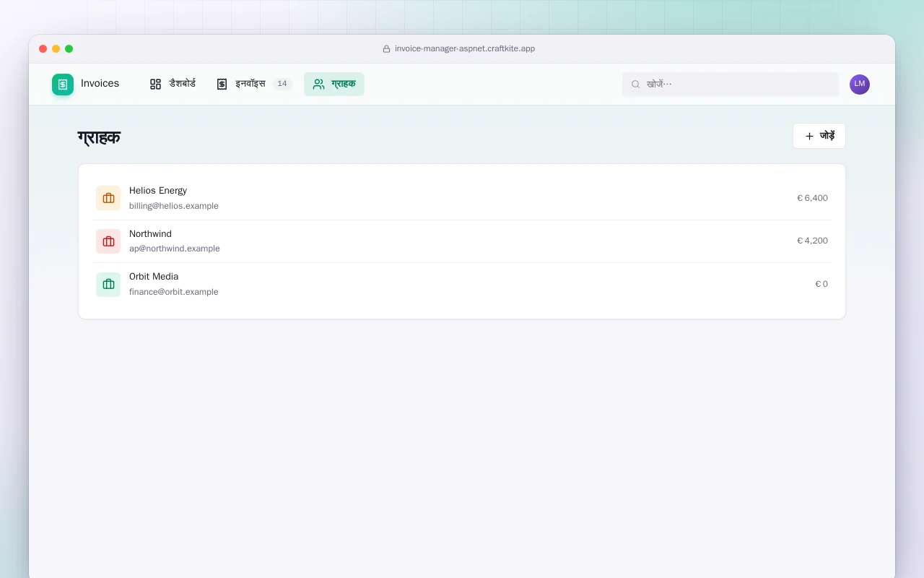Click the Invoices app name

tap(100, 84)
